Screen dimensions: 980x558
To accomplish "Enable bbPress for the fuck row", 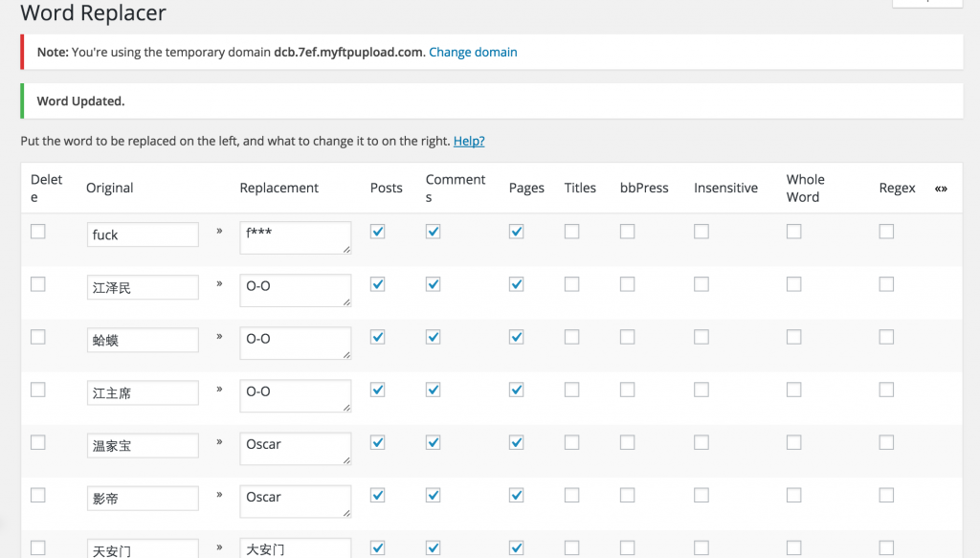I will click(627, 231).
